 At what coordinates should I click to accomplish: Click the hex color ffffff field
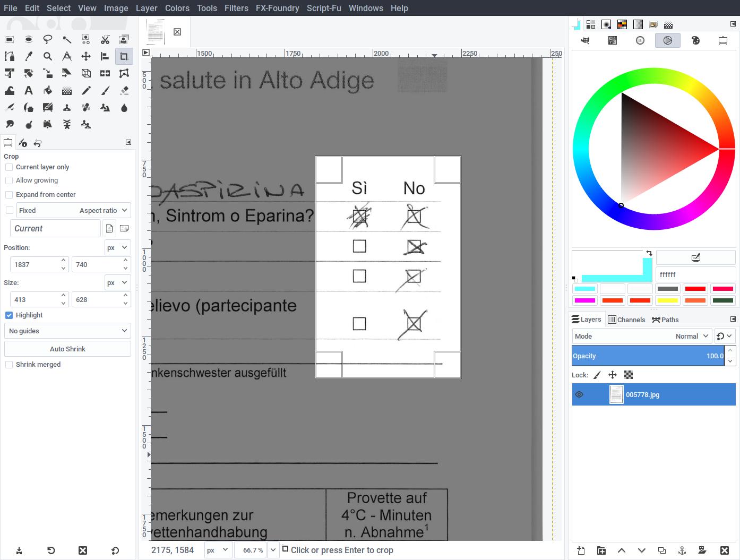tap(695, 274)
